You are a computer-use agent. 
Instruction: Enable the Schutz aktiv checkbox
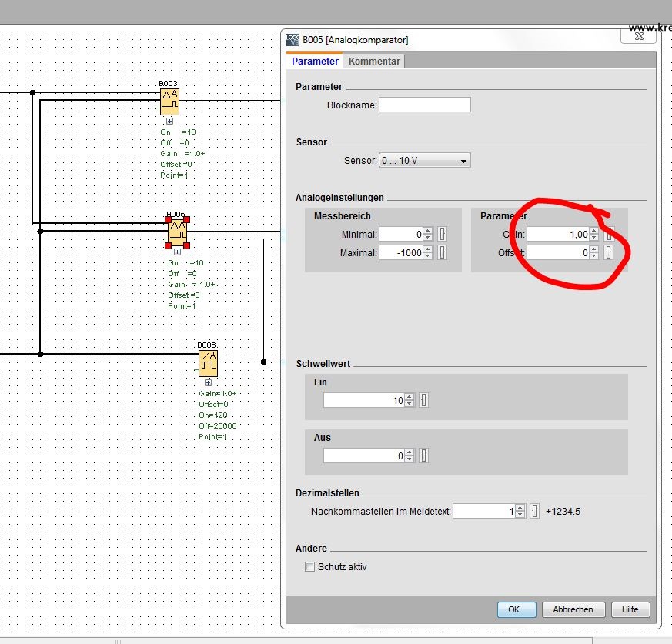(310, 567)
